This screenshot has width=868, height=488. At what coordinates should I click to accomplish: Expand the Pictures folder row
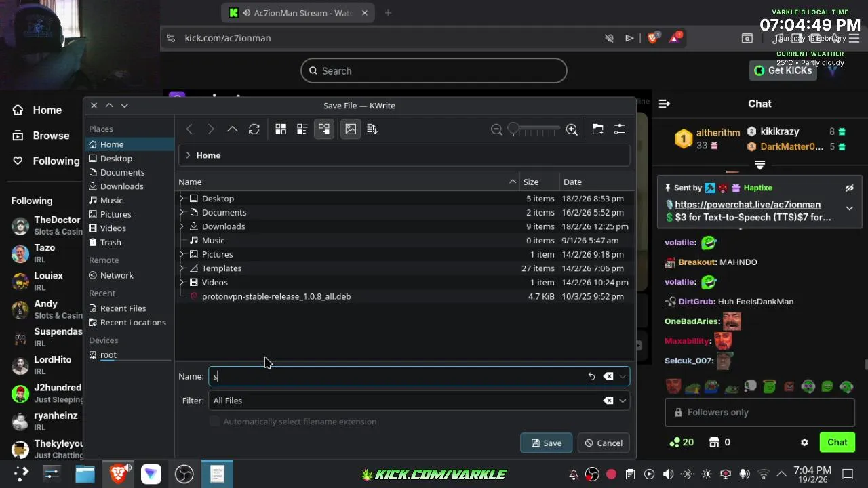pos(181,254)
